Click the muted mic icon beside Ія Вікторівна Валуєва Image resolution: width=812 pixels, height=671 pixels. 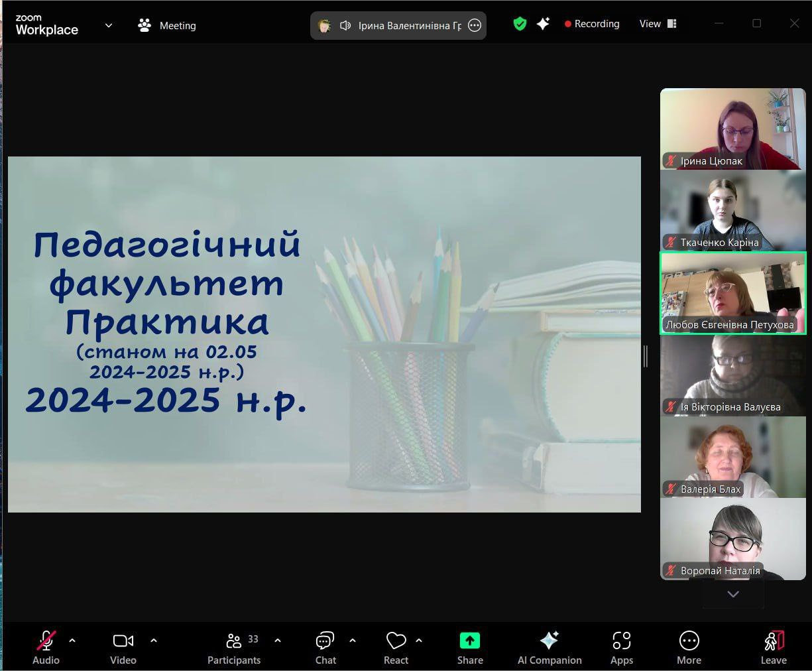click(671, 406)
